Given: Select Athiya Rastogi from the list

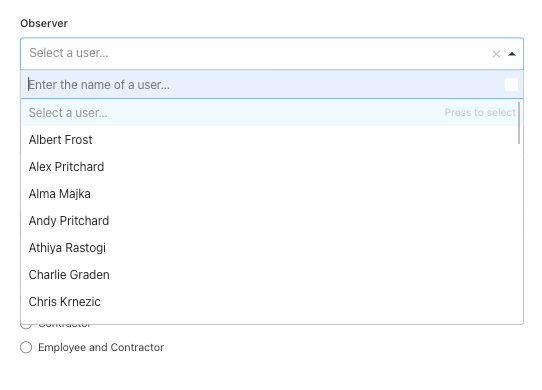Looking at the screenshot, I should pos(270,248).
